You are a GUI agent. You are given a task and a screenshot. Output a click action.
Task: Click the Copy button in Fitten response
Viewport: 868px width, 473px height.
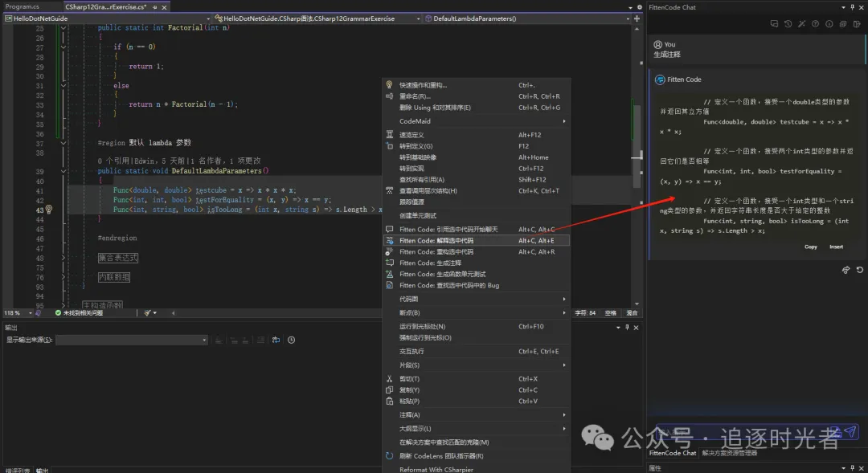pos(811,247)
